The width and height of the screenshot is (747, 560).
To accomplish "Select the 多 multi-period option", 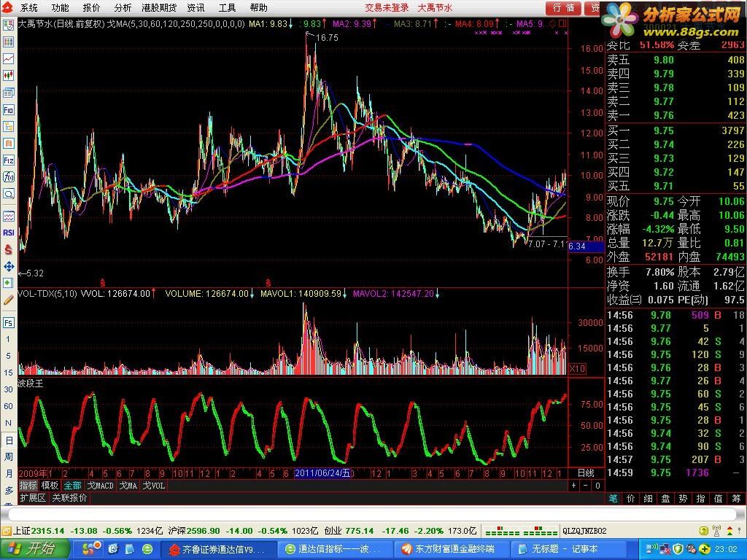I will [x=9, y=491].
